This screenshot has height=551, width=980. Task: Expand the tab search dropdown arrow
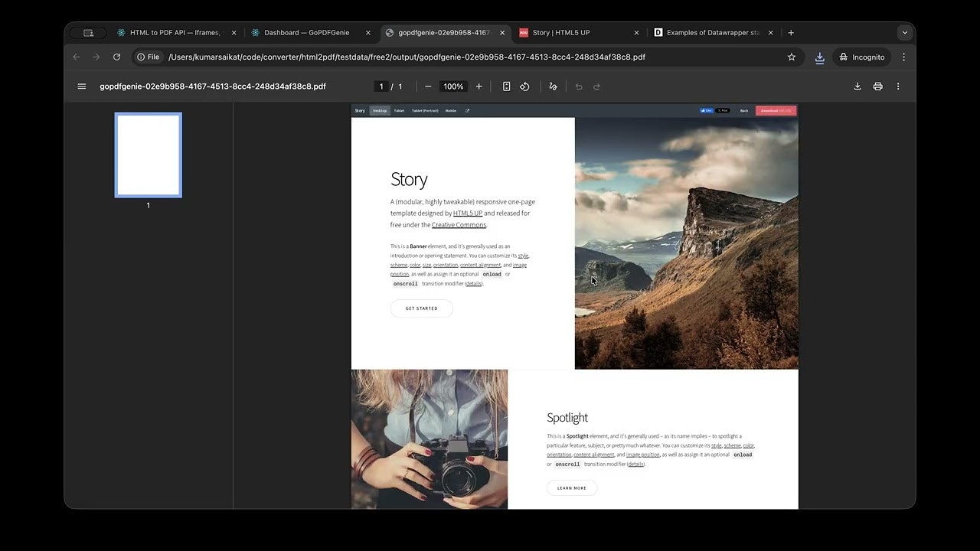click(904, 33)
